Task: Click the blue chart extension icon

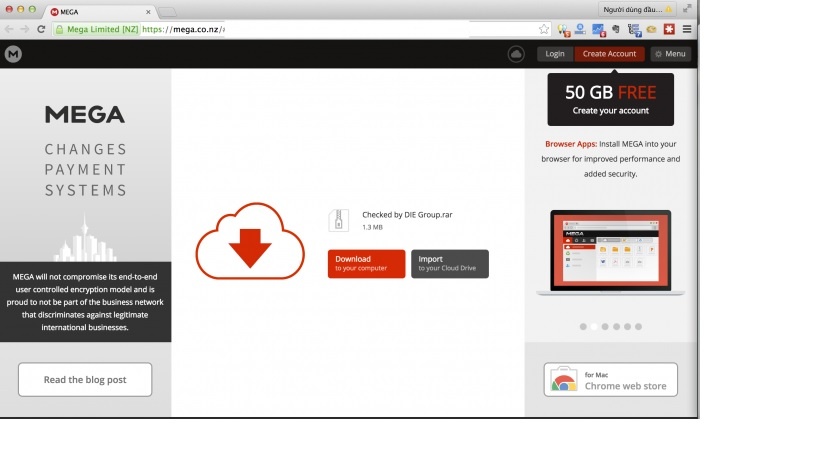Action: pyautogui.click(x=599, y=30)
